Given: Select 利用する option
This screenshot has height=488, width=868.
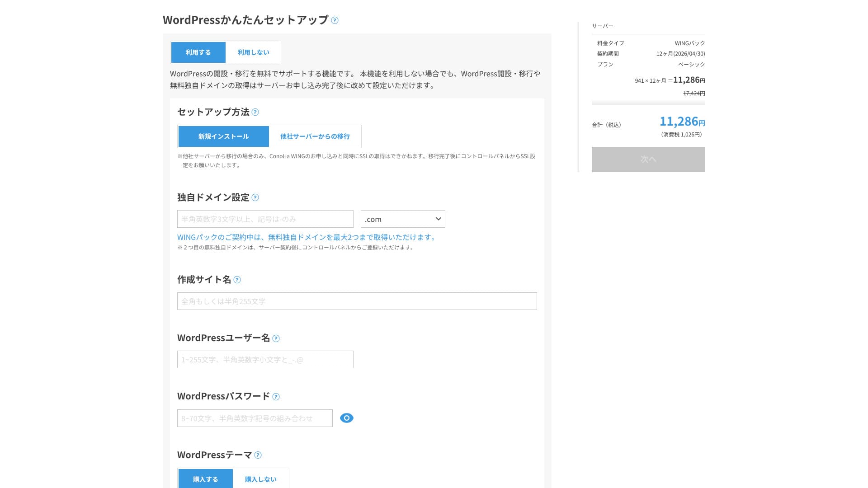Looking at the screenshot, I should coord(198,52).
